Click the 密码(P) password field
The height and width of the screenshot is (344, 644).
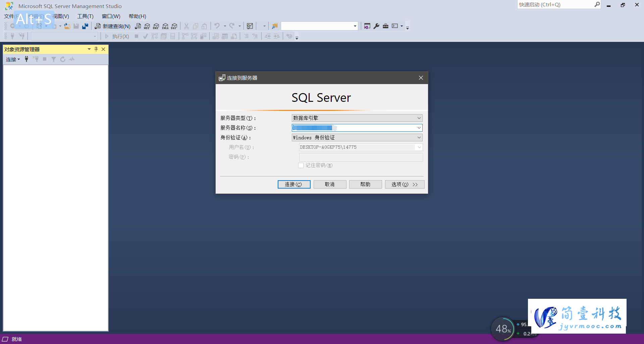[361, 157]
